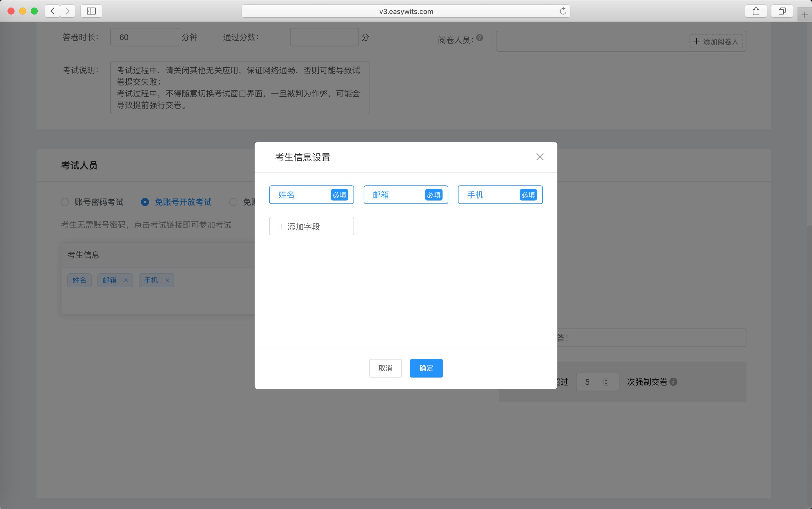Reload the page
Screen dimensions: 812x509
pos(563,11)
